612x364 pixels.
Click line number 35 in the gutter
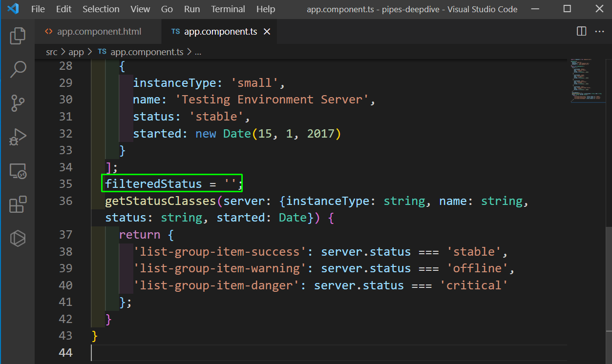coord(65,184)
